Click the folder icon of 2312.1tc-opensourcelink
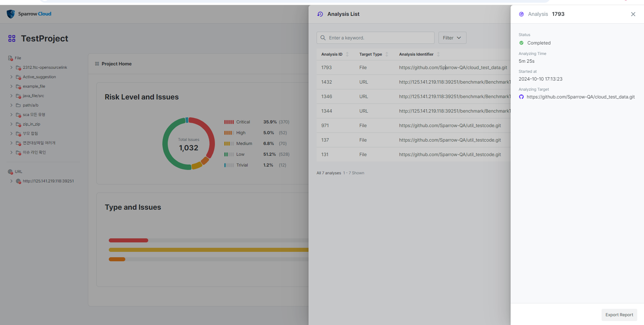The width and height of the screenshot is (644, 325). [x=19, y=68]
